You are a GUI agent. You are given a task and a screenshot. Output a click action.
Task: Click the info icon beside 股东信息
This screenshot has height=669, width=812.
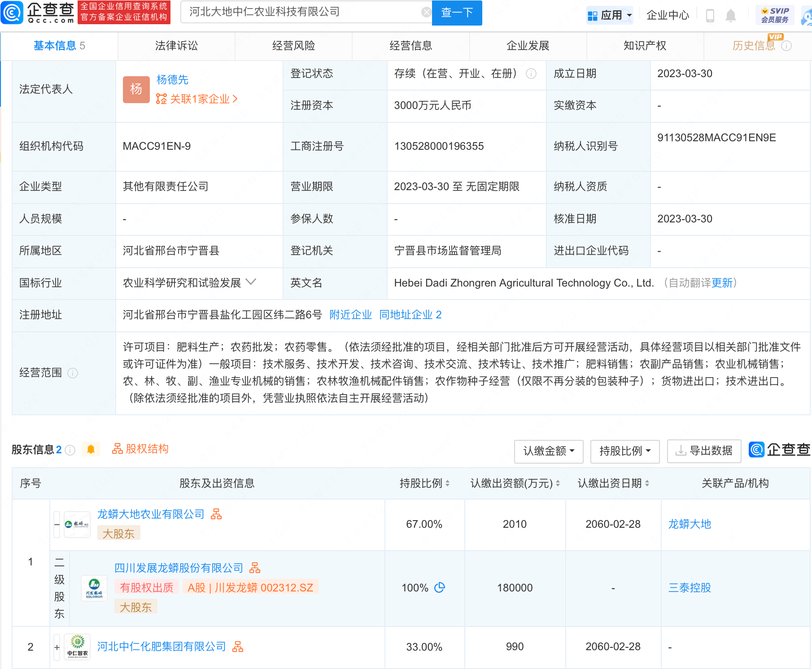coord(70,450)
